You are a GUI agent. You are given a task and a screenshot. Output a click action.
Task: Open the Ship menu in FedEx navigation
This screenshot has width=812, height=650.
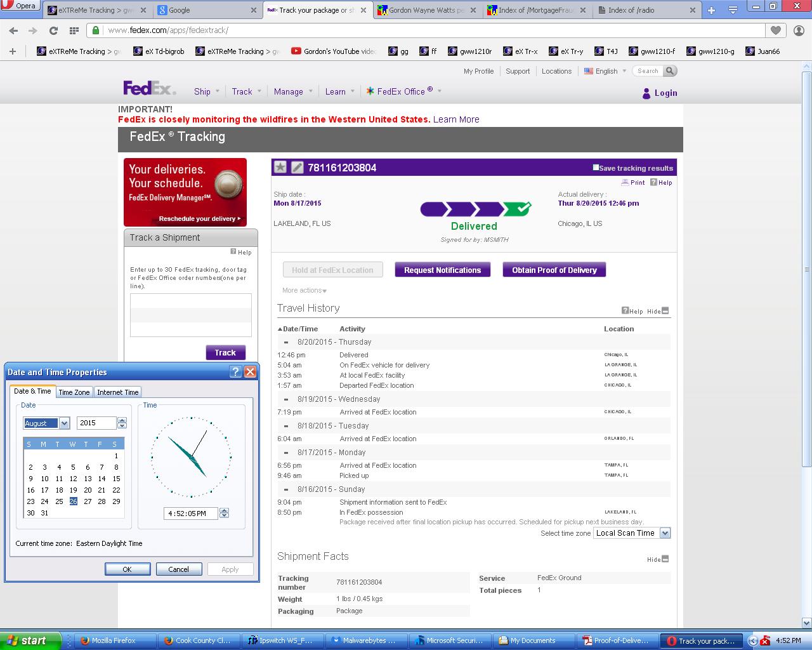coord(202,91)
